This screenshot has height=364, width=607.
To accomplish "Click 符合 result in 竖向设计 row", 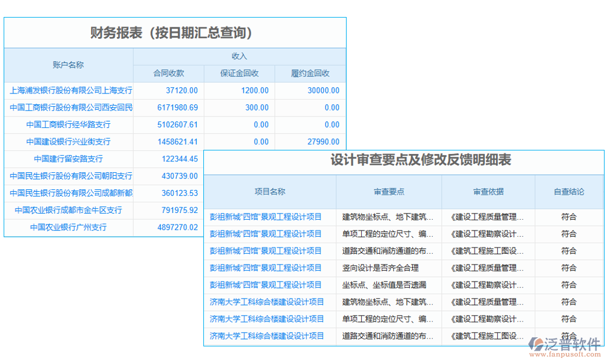I will click(569, 268).
